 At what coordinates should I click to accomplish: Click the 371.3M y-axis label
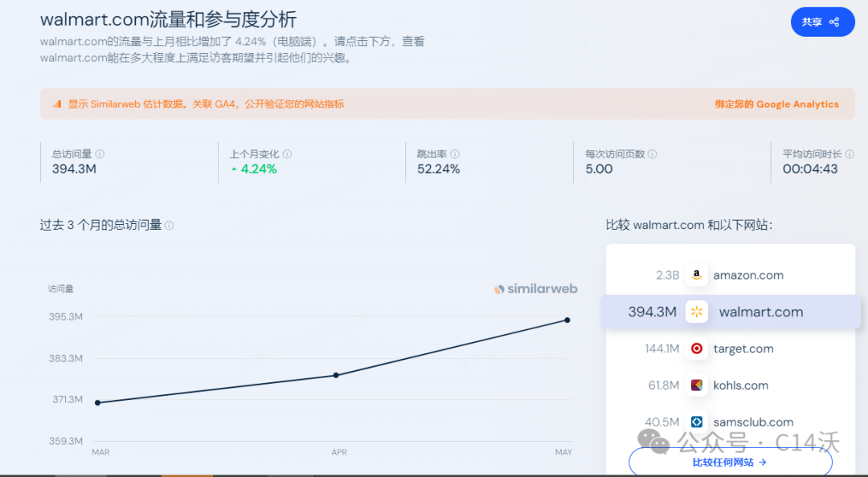[67, 399]
